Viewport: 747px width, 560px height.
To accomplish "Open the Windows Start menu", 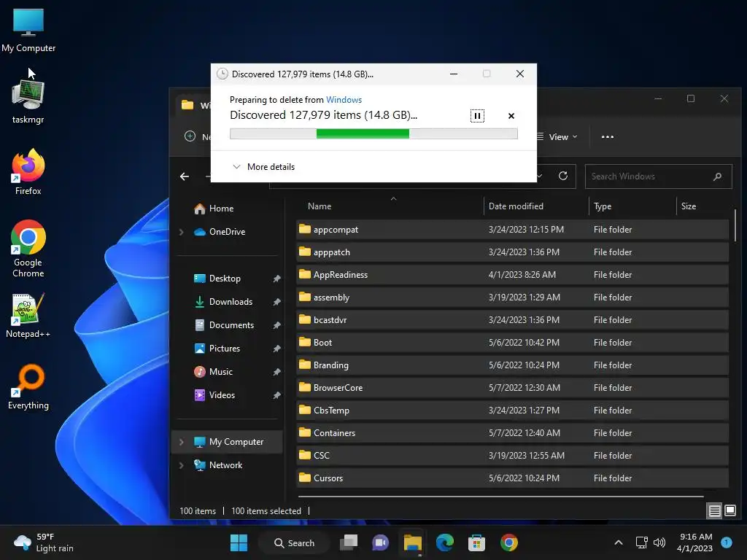I will pos(239,542).
